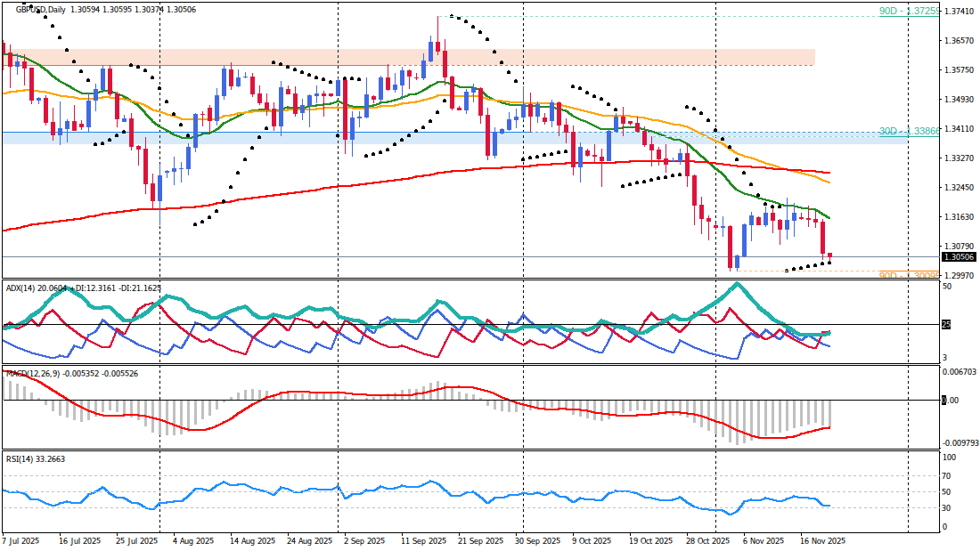This screenshot has height=551, width=980.
Task: Click date label 16 Jul 2025
Action: point(80,541)
